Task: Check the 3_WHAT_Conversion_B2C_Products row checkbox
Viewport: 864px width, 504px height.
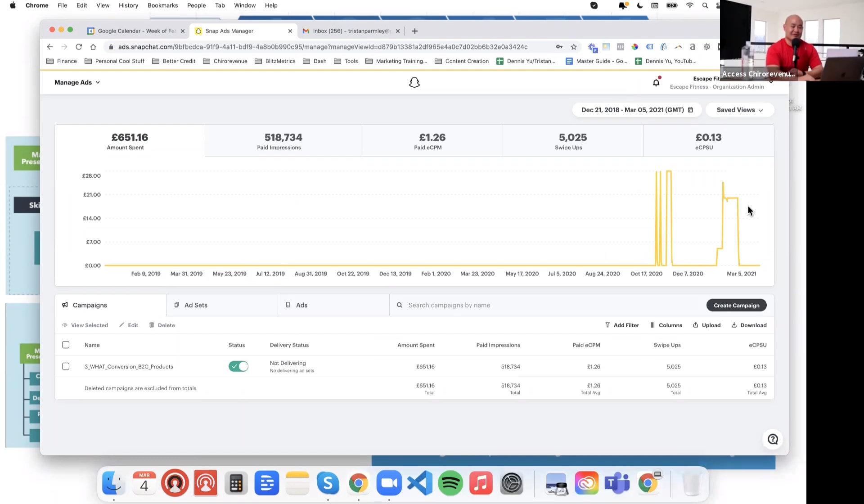Action: pos(66,366)
